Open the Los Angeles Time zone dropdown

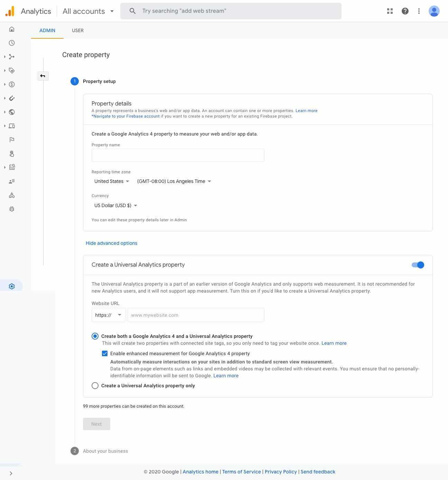[174, 181]
